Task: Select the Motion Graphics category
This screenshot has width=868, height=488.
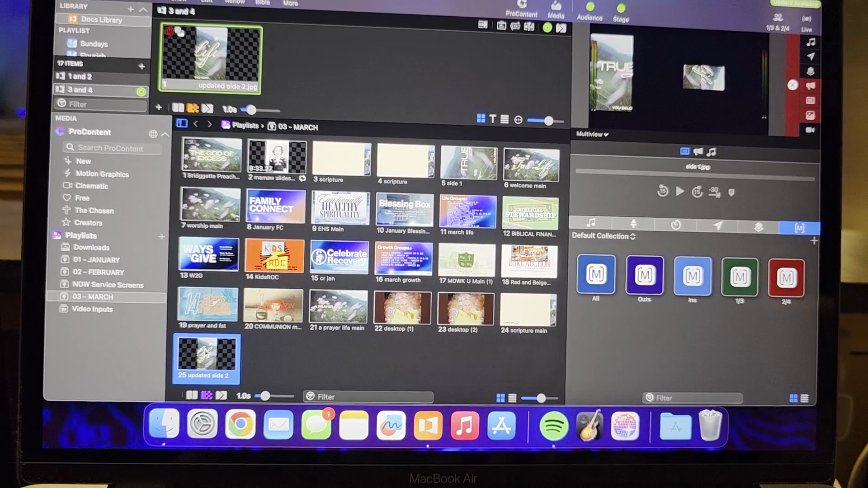Action: (102, 174)
